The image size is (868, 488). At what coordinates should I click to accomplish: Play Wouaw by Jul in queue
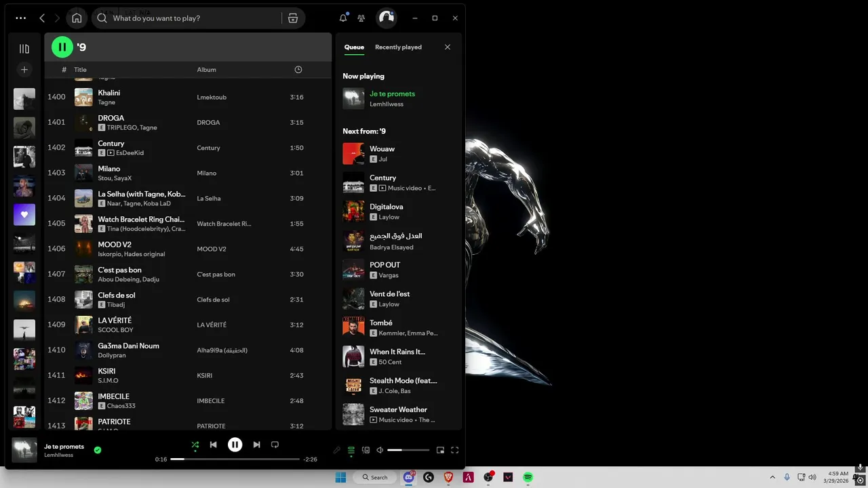point(399,153)
